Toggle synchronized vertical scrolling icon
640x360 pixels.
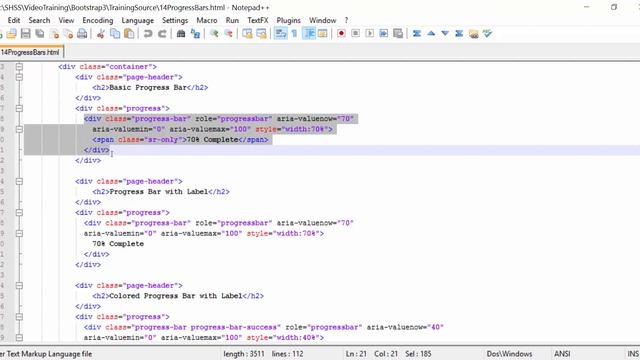click(x=247, y=33)
